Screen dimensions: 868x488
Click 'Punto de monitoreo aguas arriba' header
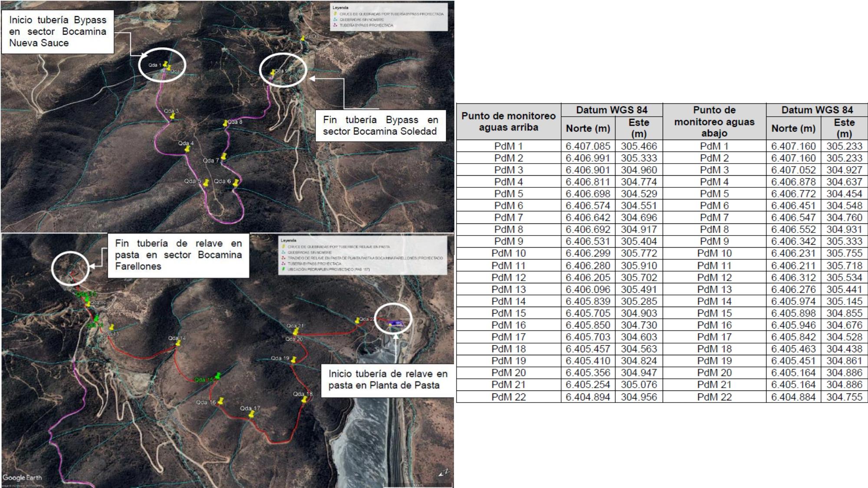coord(508,121)
